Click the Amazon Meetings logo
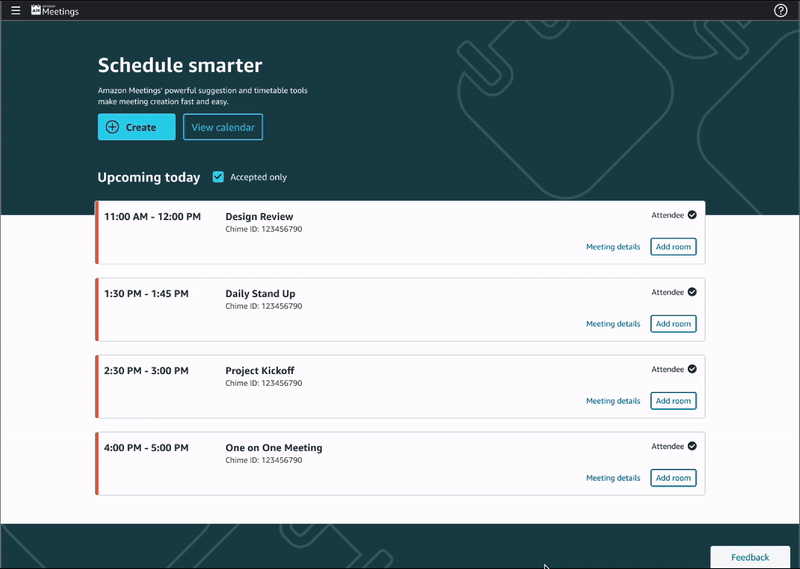This screenshot has width=800, height=569. [55, 10]
